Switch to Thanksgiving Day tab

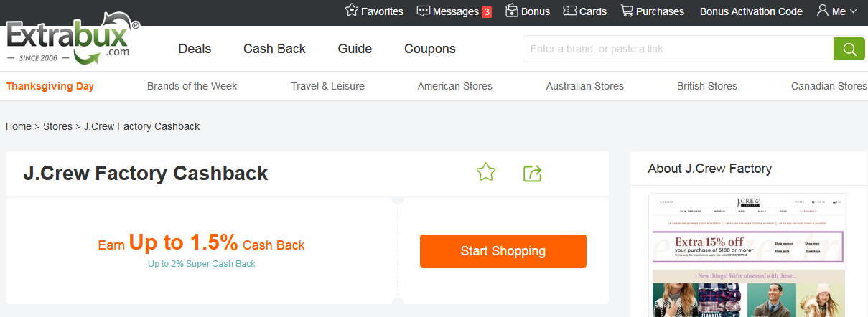pos(50,86)
